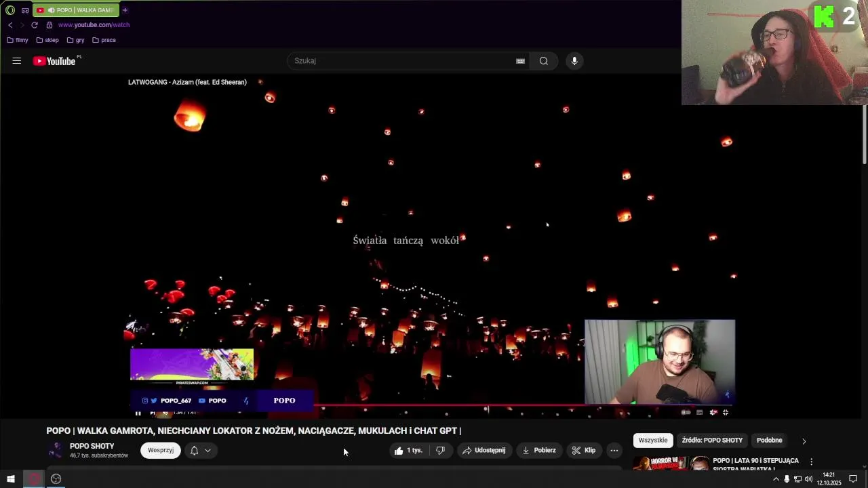Viewport: 868px width, 488px height.
Task: Open the YouTube hamburger guide menu
Action: [x=17, y=61]
